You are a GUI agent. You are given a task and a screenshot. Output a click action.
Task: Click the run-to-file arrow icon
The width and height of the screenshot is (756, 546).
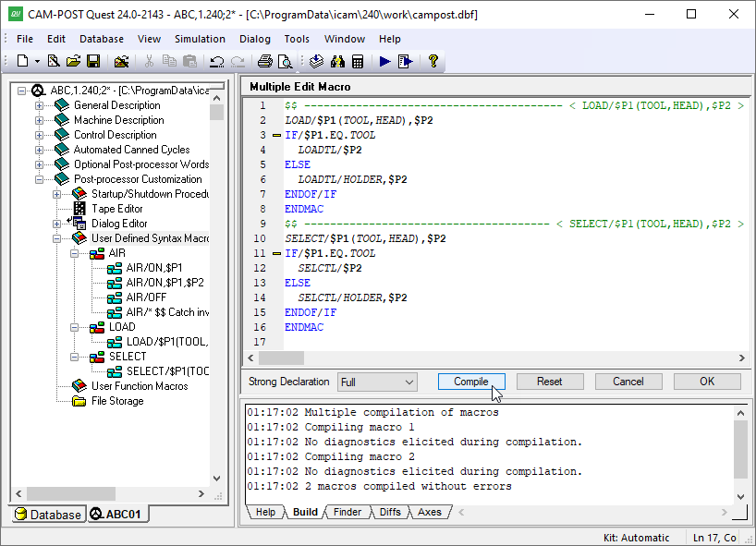click(406, 61)
